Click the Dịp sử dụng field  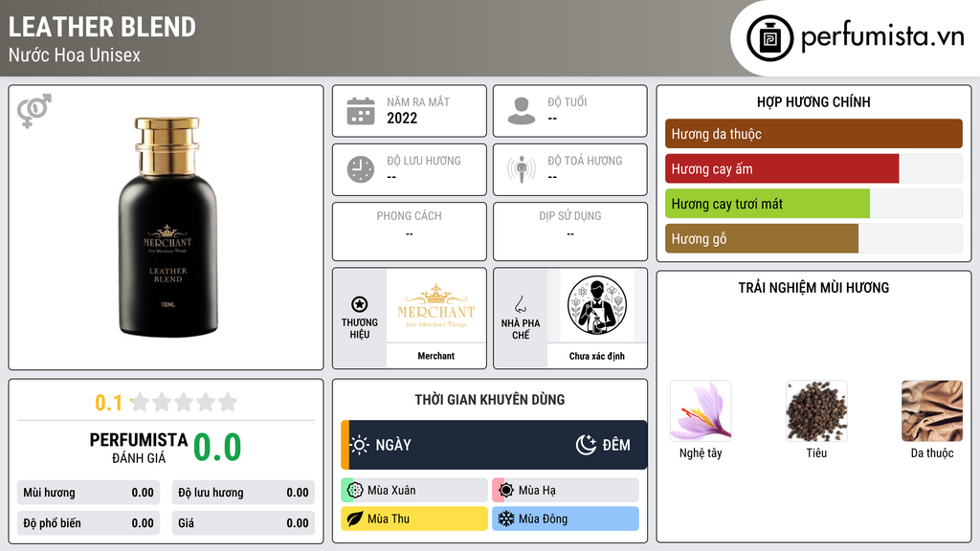click(570, 231)
